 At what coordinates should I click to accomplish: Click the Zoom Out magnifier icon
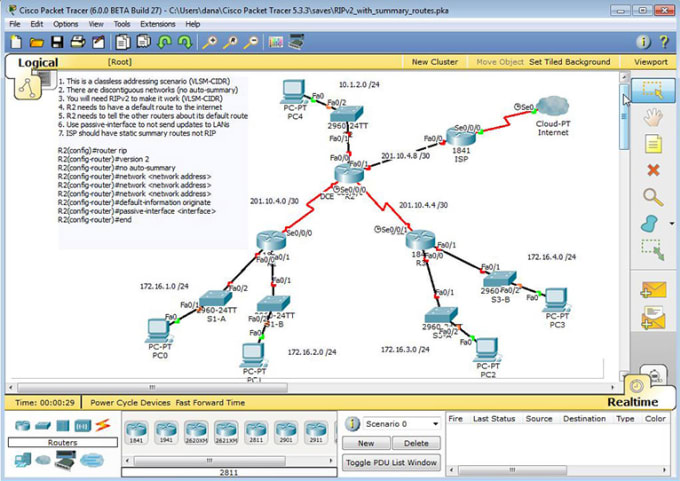point(251,42)
